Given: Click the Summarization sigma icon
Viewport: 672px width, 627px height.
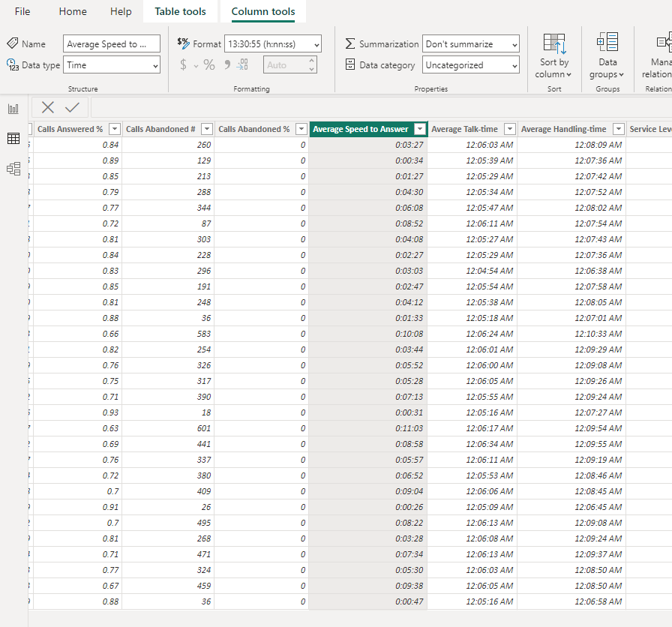Looking at the screenshot, I should (x=350, y=43).
